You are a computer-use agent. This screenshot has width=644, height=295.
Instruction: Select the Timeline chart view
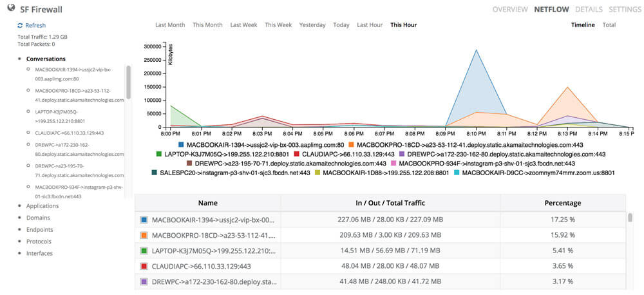pos(583,25)
